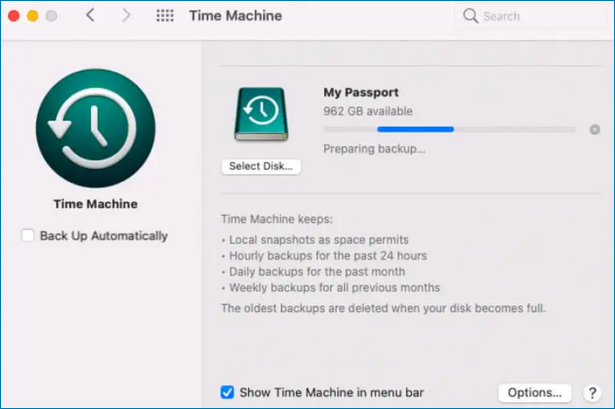The height and width of the screenshot is (409, 615).
Task: Click the My Passport disk name
Action: (359, 91)
